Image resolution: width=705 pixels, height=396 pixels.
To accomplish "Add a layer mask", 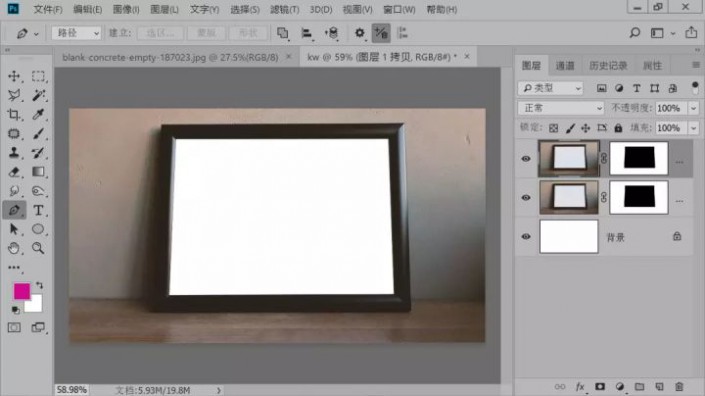I will pyautogui.click(x=600, y=387).
